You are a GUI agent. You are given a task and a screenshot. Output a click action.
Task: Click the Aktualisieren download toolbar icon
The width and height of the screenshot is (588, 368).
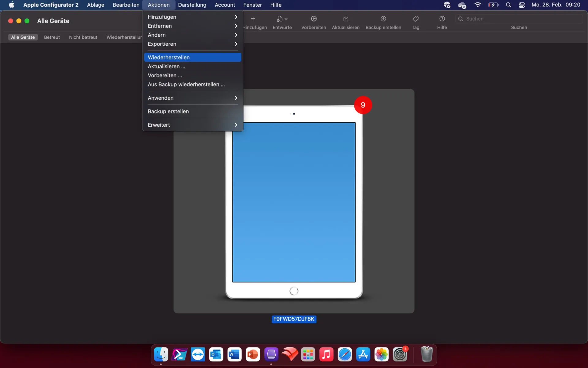point(346,19)
